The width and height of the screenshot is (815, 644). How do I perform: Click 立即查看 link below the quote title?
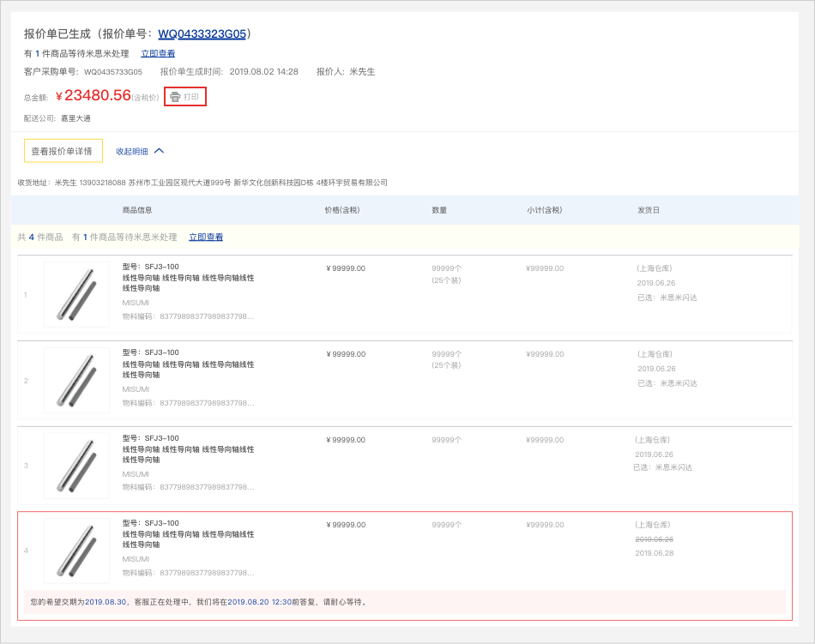click(x=158, y=53)
